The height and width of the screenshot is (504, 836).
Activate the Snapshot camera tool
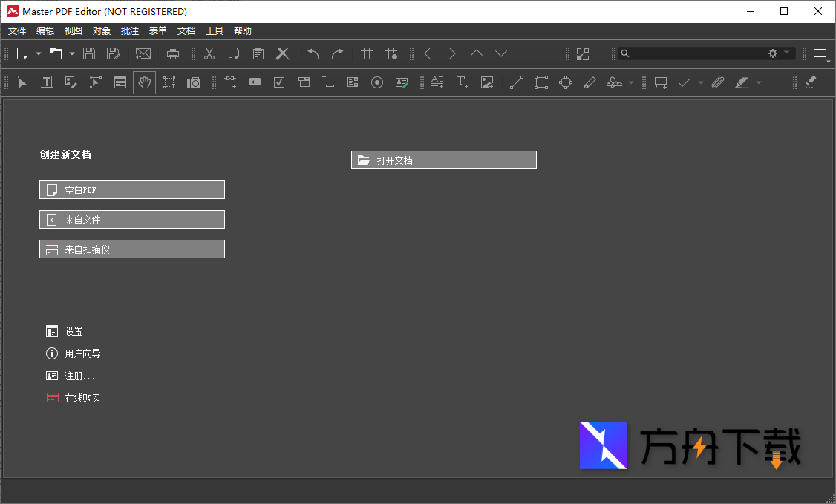coord(194,82)
